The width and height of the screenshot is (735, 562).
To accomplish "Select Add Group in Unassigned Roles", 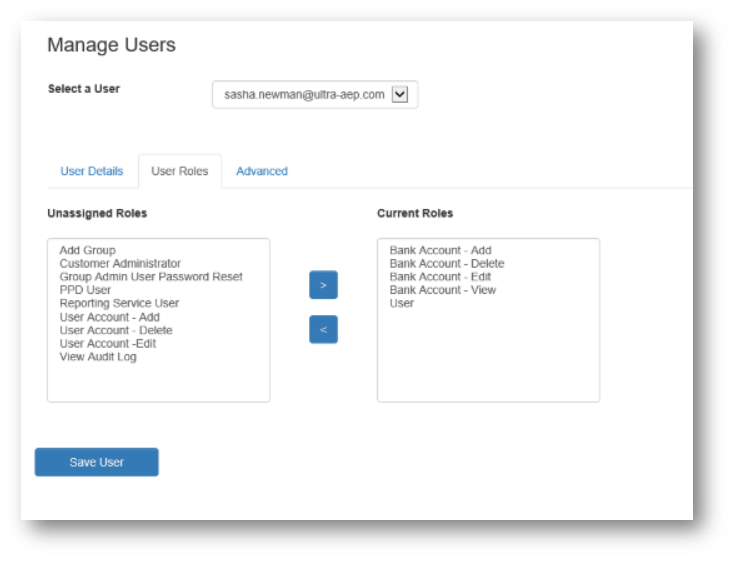I will pyautogui.click(x=87, y=250).
